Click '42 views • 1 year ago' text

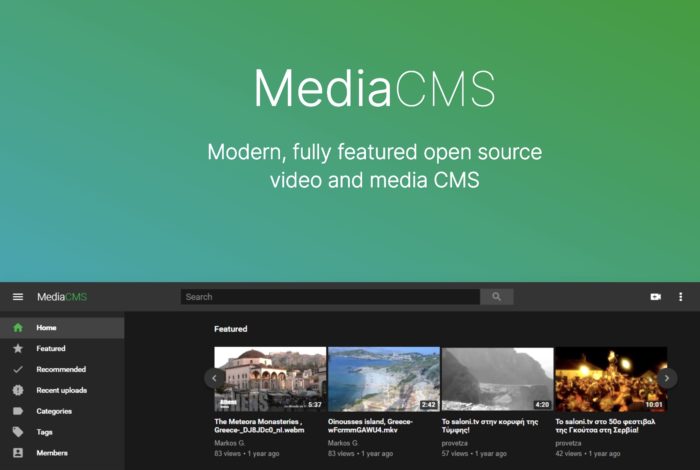(x=588, y=453)
